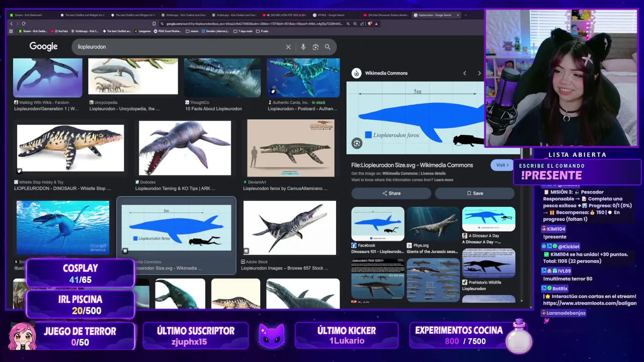Open search by image via the Lens icon
This screenshot has height=362, width=644.
(x=315, y=47)
